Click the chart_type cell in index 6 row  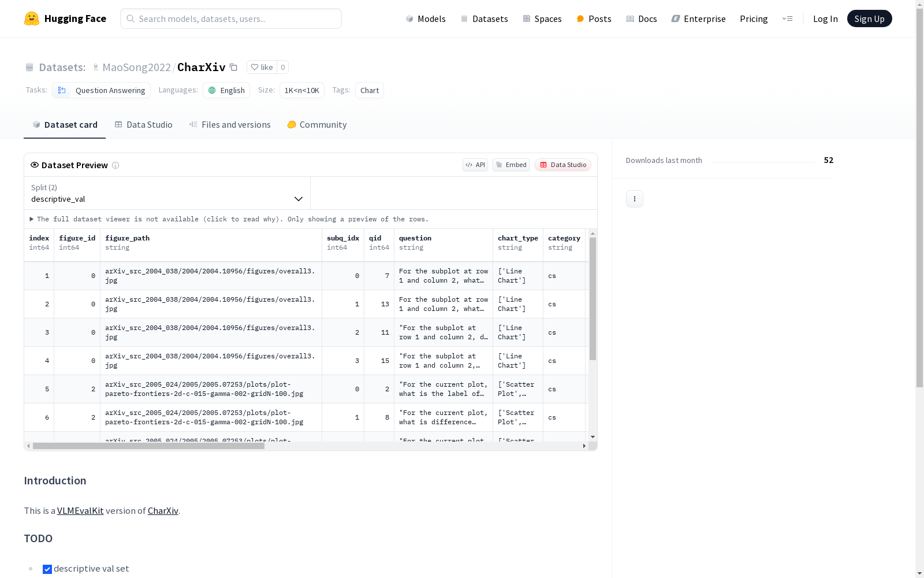pyautogui.click(x=518, y=417)
